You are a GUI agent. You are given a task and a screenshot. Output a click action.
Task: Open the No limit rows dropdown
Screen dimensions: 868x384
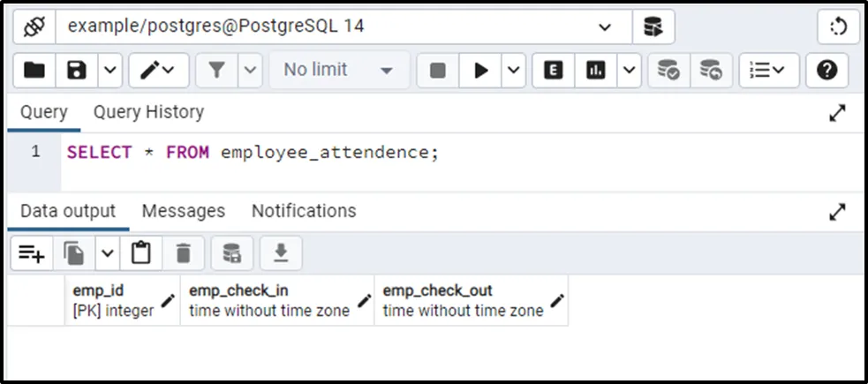click(338, 71)
